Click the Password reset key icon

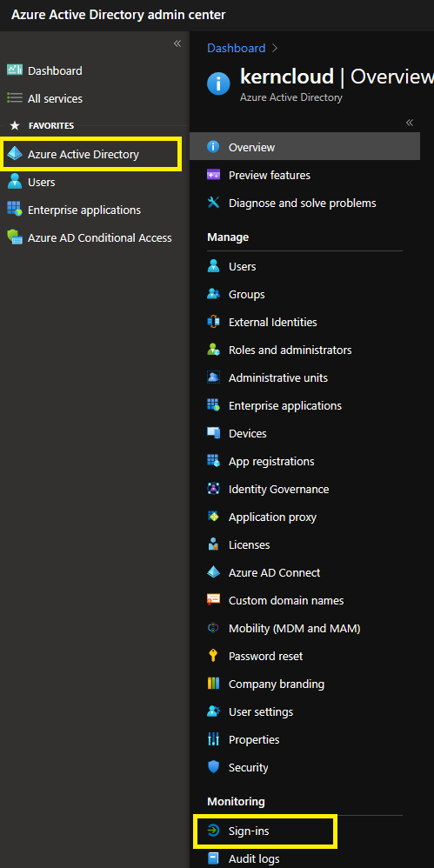pyautogui.click(x=213, y=656)
